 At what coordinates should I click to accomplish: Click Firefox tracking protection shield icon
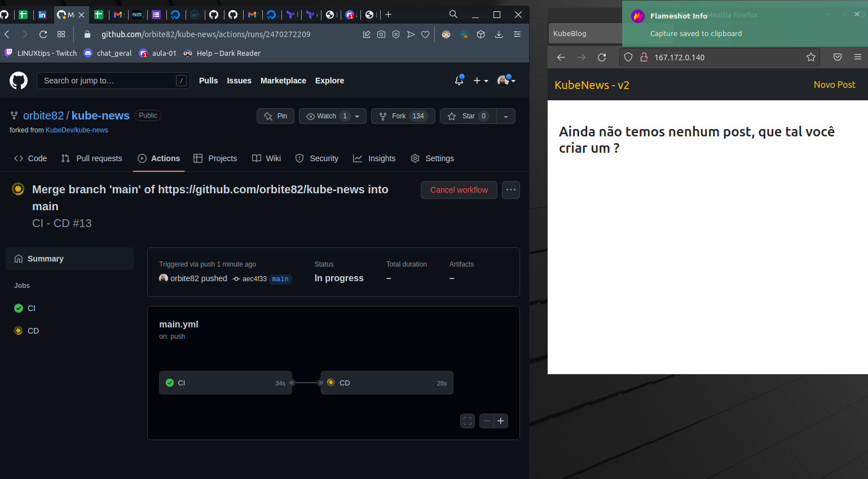pos(628,57)
